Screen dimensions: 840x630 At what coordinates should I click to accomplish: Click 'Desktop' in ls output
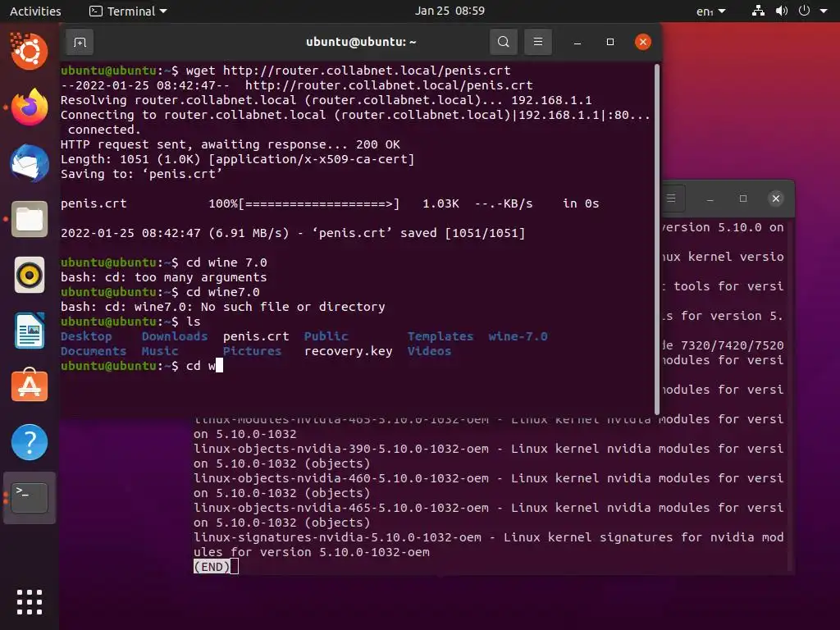[86, 336]
